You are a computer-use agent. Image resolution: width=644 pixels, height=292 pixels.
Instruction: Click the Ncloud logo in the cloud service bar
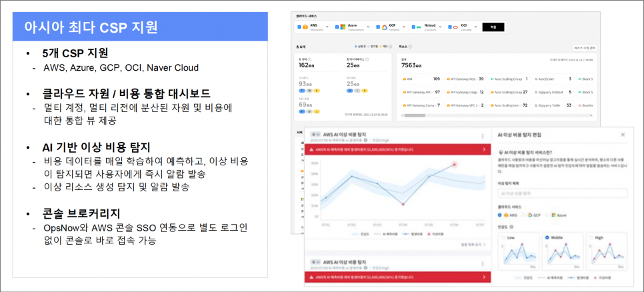(x=419, y=27)
